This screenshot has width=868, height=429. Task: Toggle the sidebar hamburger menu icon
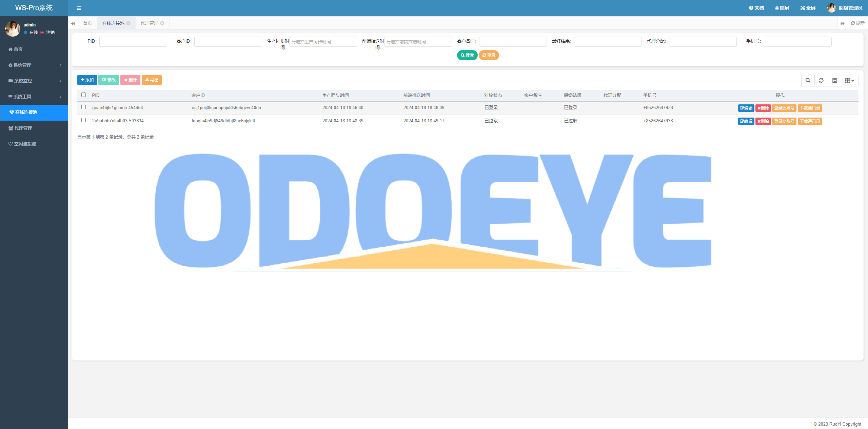point(79,8)
